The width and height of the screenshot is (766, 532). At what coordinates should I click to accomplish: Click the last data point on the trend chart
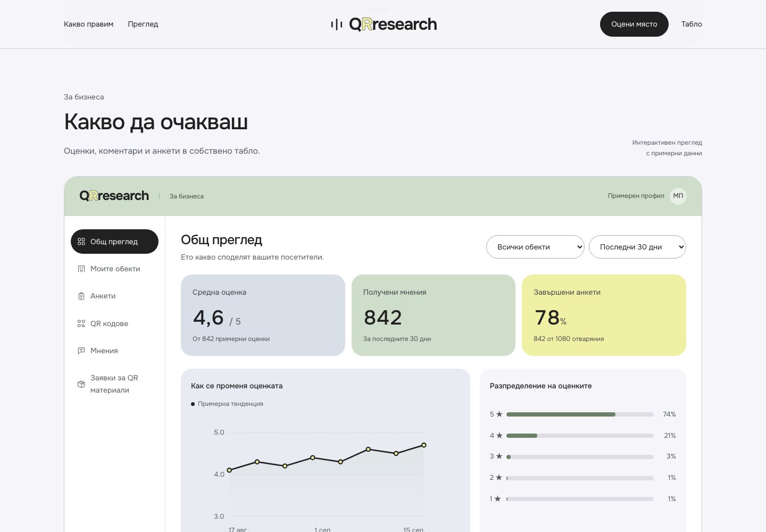424,445
